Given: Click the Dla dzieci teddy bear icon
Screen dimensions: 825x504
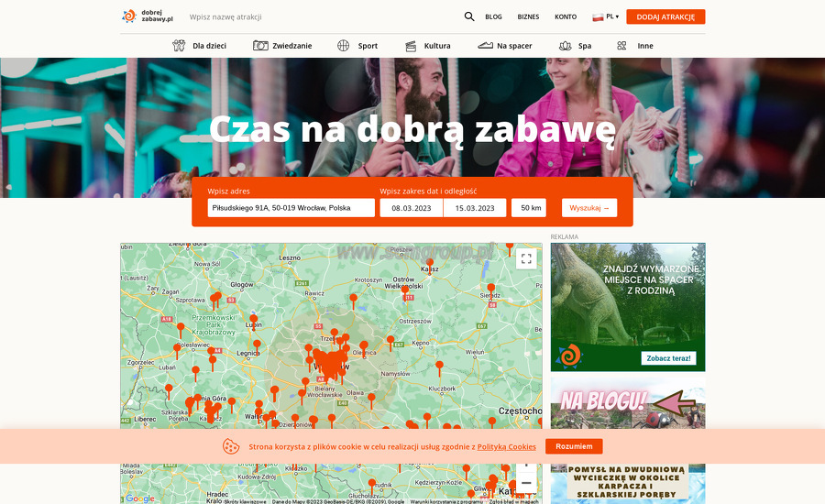Looking at the screenshot, I should (x=179, y=46).
